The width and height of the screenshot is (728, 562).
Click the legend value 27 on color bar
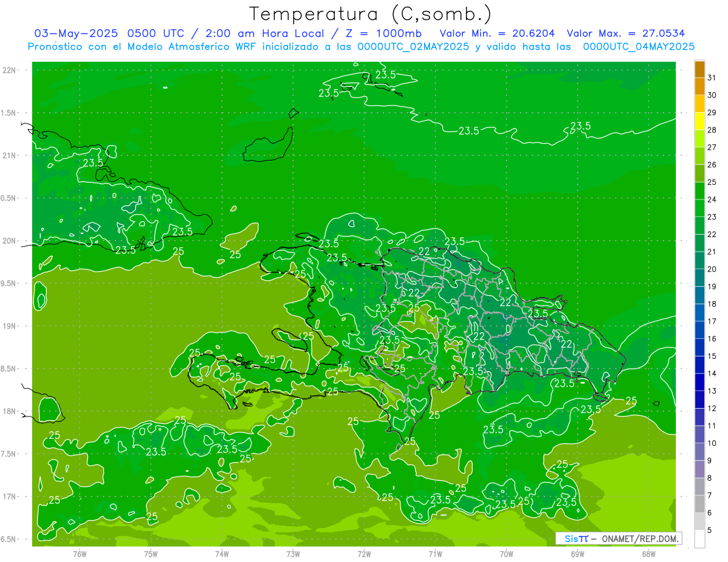tap(712, 147)
